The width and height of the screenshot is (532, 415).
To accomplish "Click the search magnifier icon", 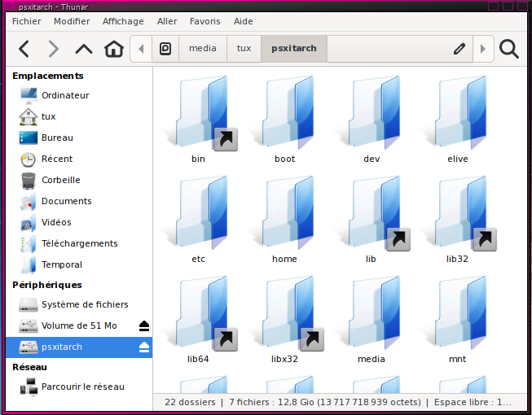I will click(509, 49).
